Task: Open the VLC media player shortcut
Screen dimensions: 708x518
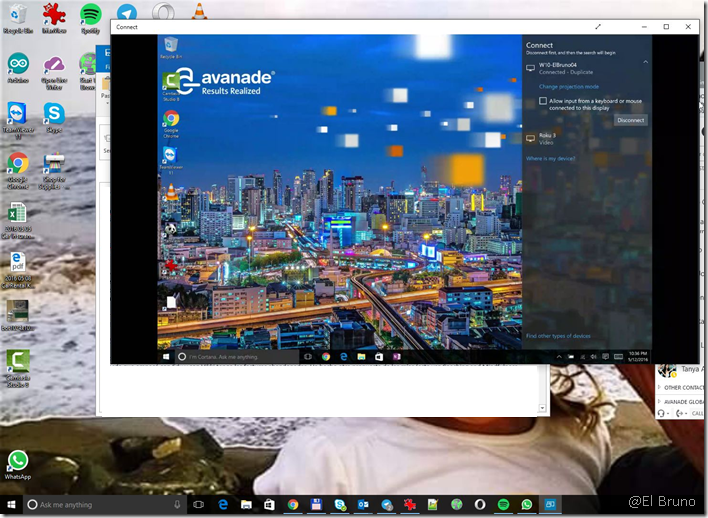Action: [199, 14]
